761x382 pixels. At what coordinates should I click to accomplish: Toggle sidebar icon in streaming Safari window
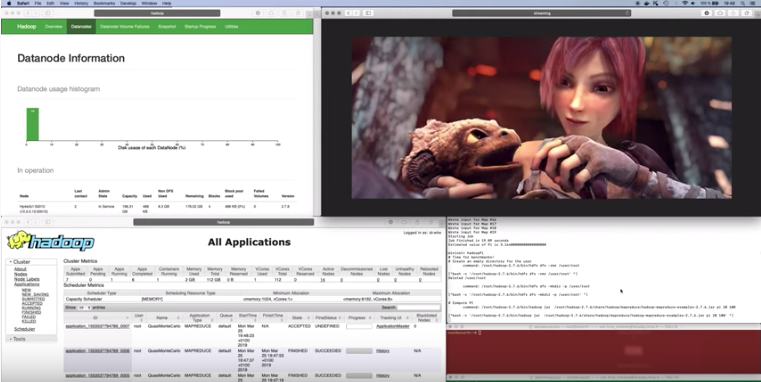click(x=368, y=13)
